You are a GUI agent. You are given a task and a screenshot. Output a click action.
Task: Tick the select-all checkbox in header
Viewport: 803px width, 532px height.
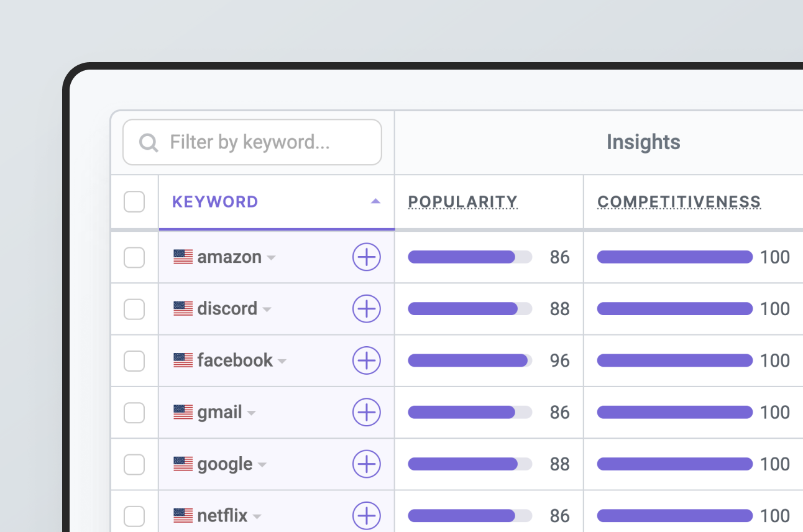coord(134,202)
